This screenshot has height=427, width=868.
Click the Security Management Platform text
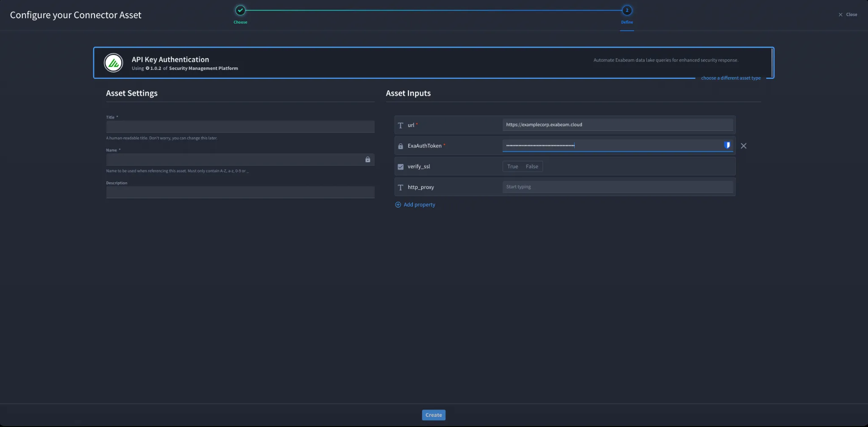(203, 68)
